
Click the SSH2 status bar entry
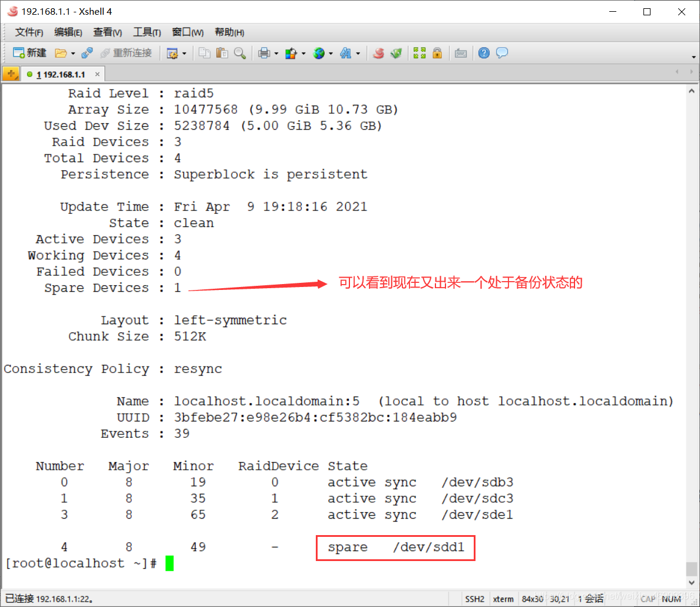[474, 599]
